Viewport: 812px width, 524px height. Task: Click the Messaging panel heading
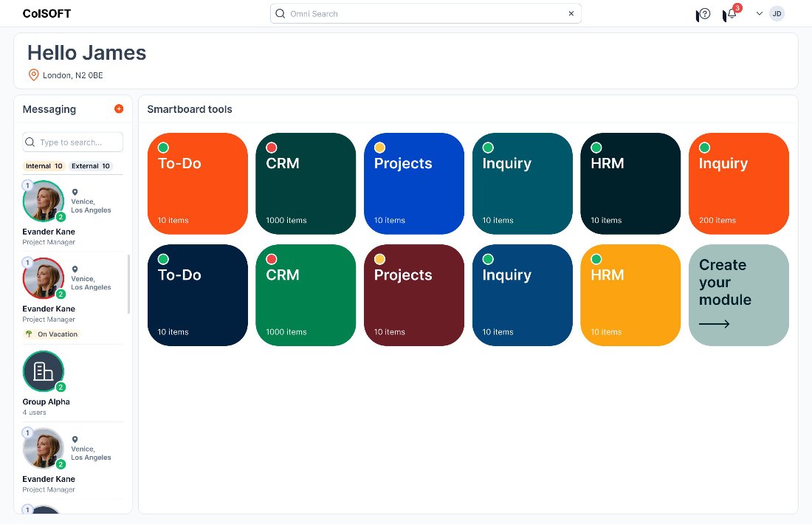(x=49, y=109)
